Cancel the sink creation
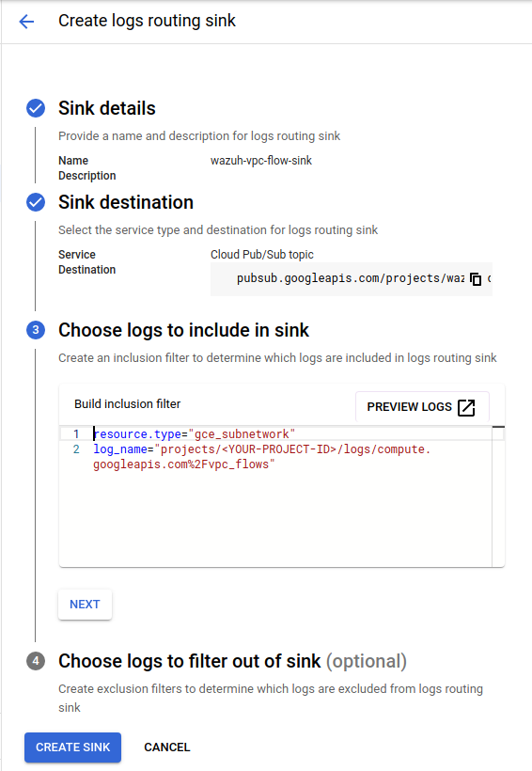This screenshot has width=532, height=771. click(x=166, y=747)
